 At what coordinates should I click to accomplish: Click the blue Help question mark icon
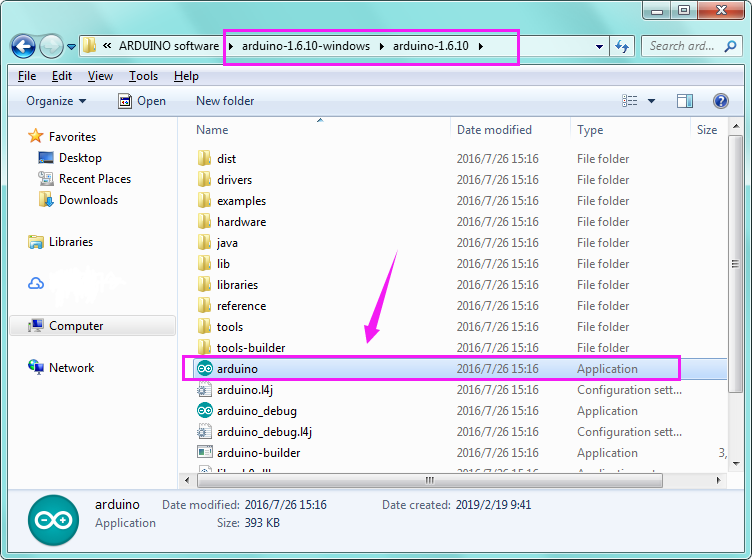(720, 101)
